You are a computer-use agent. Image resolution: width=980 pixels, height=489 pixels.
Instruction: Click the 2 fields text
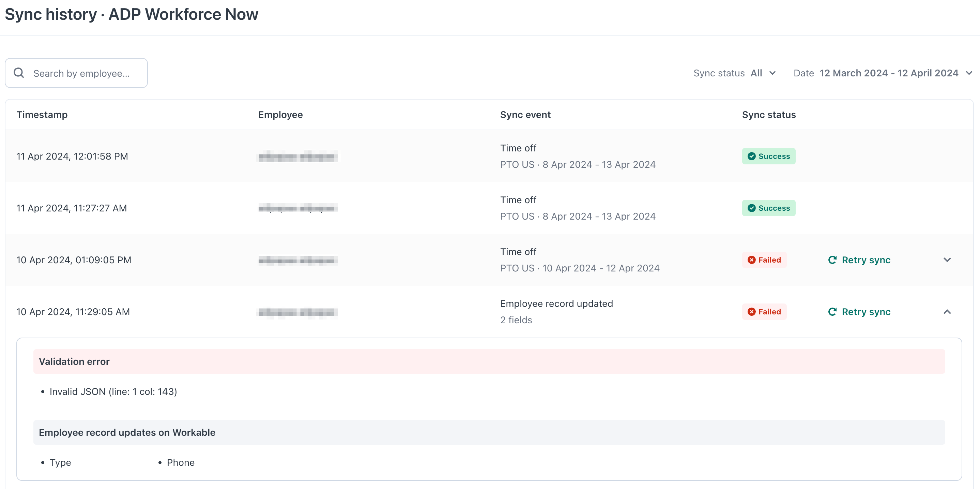[x=516, y=320]
